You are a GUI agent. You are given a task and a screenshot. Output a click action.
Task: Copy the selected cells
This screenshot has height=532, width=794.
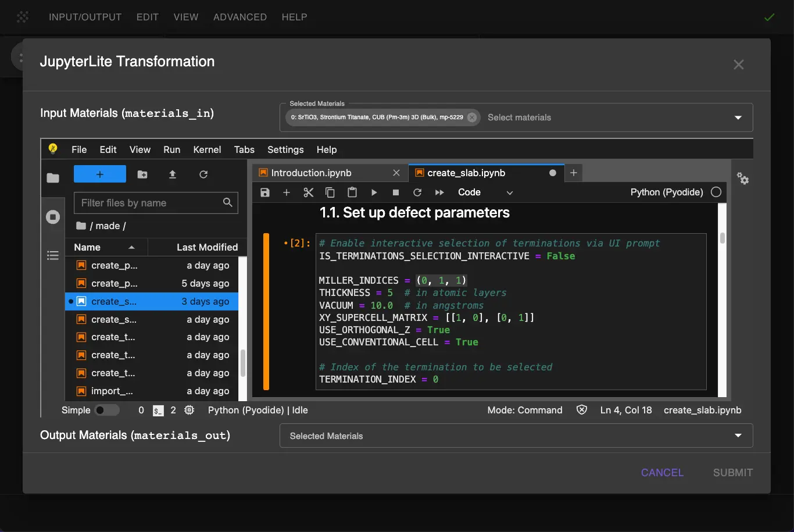tap(330, 192)
